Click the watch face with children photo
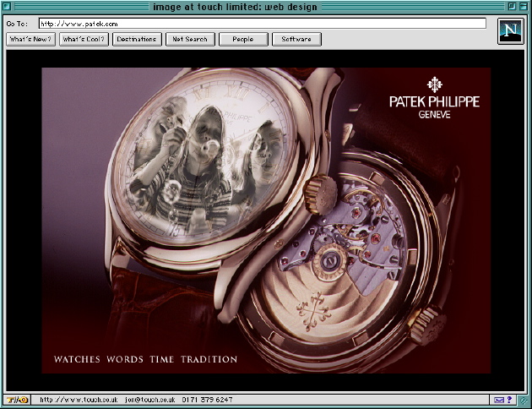This screenshot has width=532, height=409. 204,158
